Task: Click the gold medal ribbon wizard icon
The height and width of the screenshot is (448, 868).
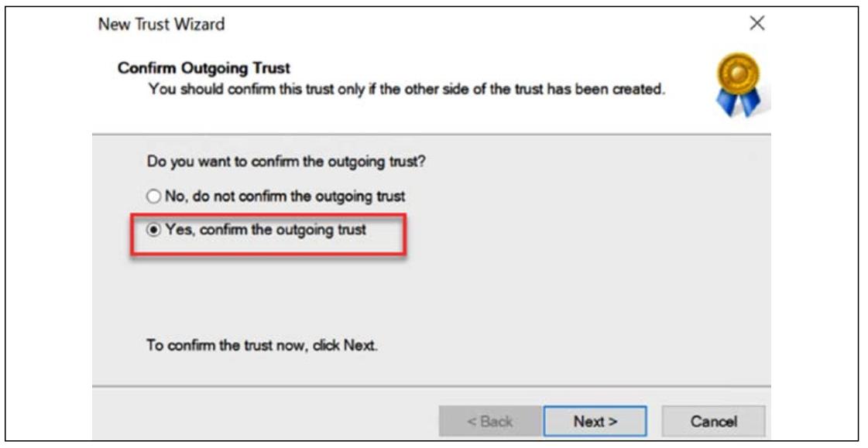Action: tap(739, 84)
